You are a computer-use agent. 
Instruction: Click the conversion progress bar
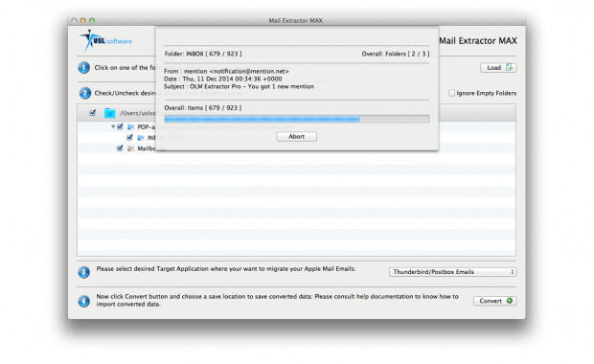click(x=297, y=119)
